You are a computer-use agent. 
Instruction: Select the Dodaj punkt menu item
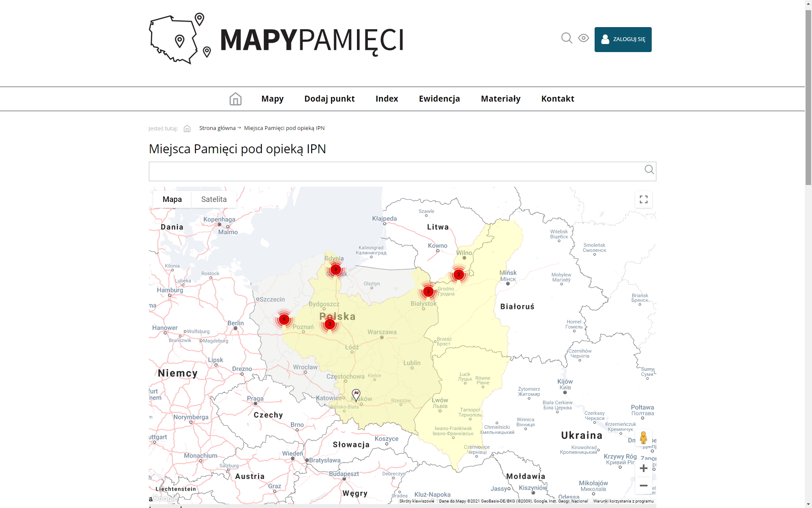click(x=329, y=99)
